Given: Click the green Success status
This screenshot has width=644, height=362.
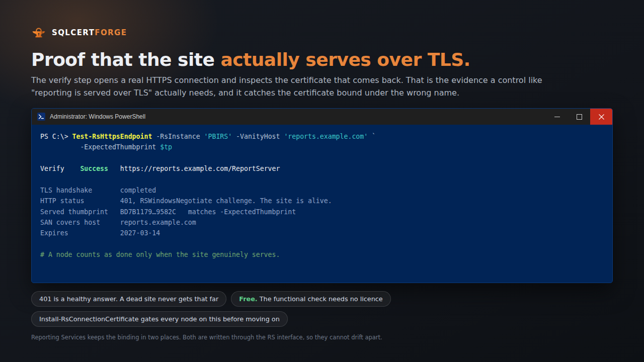Looking at the screenshot, I should 94,168.
